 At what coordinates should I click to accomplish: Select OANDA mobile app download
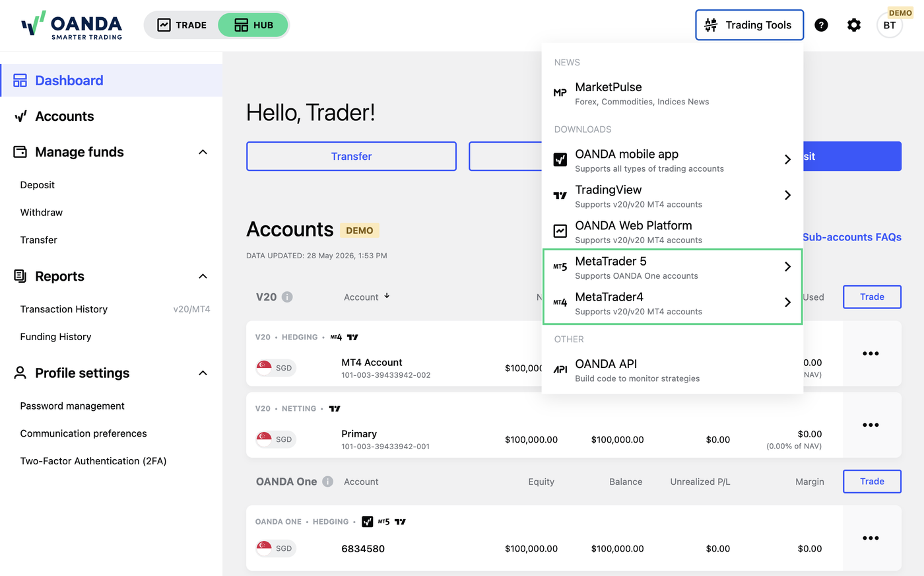coord(673,161)
